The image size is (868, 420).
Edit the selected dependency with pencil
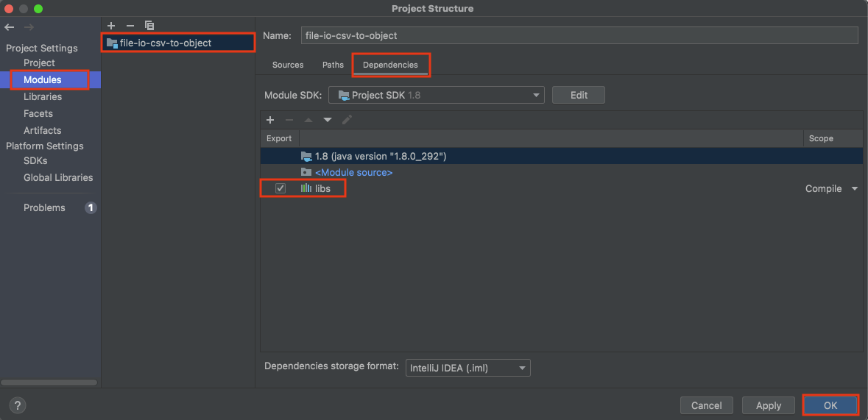[x=347, y=119]
